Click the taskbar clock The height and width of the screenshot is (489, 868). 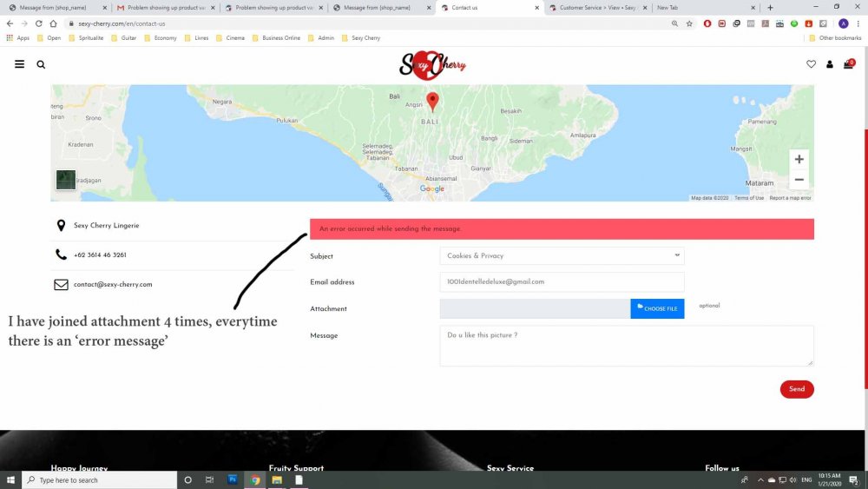tap(829, 480)
